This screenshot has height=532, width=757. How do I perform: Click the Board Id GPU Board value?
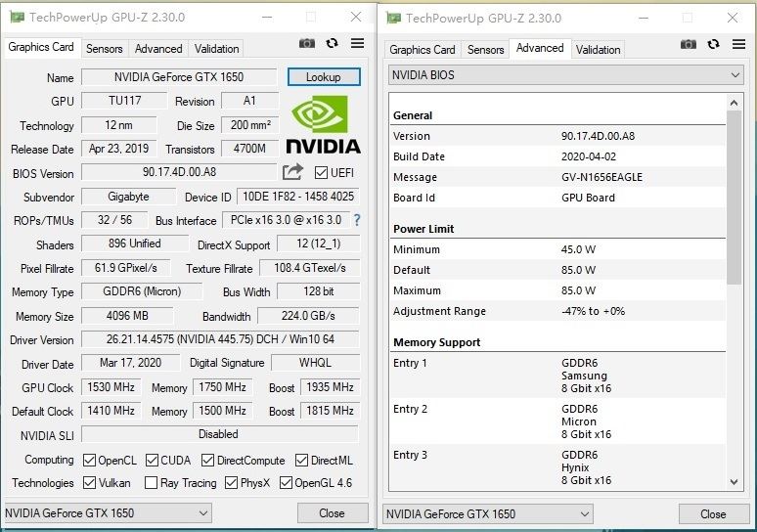(588, 198)
